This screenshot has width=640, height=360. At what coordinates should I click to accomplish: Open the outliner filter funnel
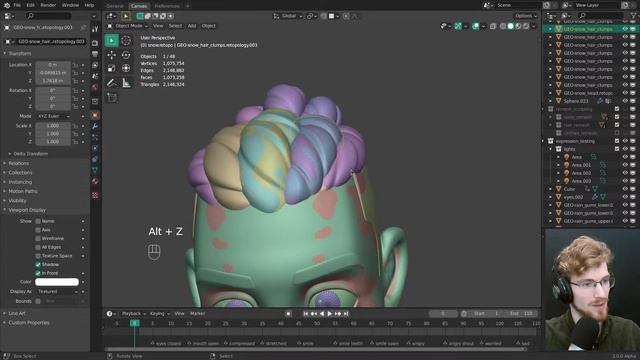(x=634, y=16)
